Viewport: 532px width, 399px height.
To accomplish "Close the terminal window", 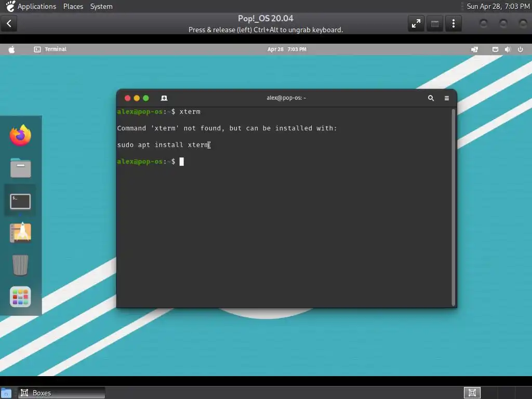I will 128,98.
